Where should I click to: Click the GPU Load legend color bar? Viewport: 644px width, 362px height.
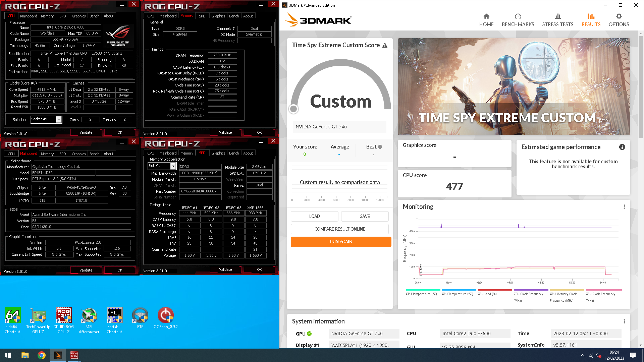pos(495,290)
